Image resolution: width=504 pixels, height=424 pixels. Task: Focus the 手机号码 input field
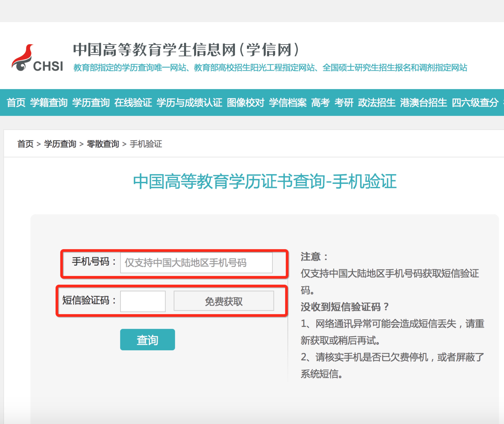(x=196, y=262)
